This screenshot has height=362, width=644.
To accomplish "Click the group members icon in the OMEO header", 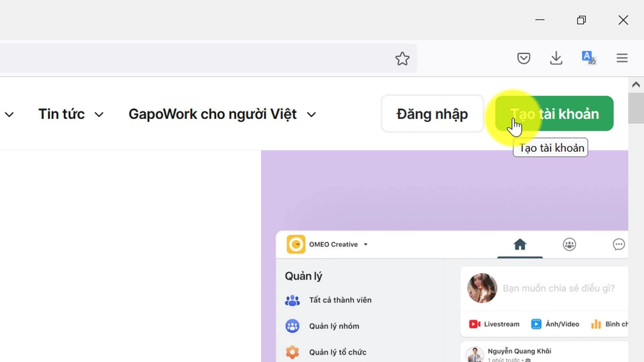I will 569,244.
